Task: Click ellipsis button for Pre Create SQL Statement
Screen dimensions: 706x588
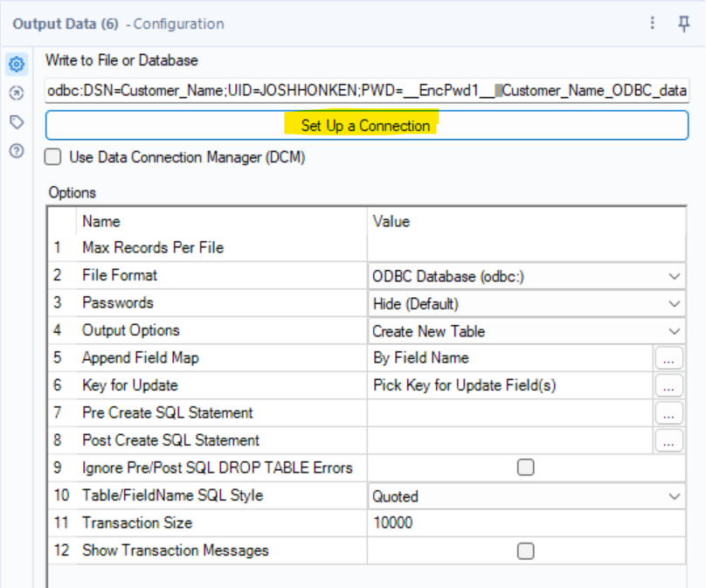Action: [x=668, y=413]
